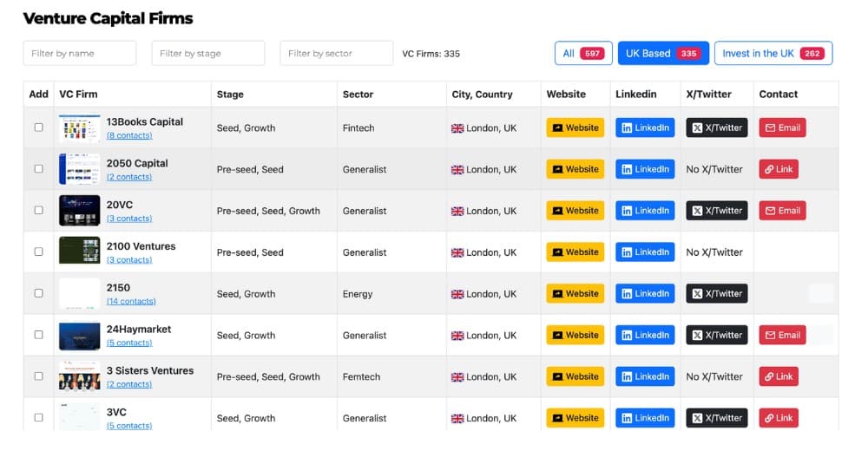
Task: Focus the Filter by name field
Action: pos(79,53)
